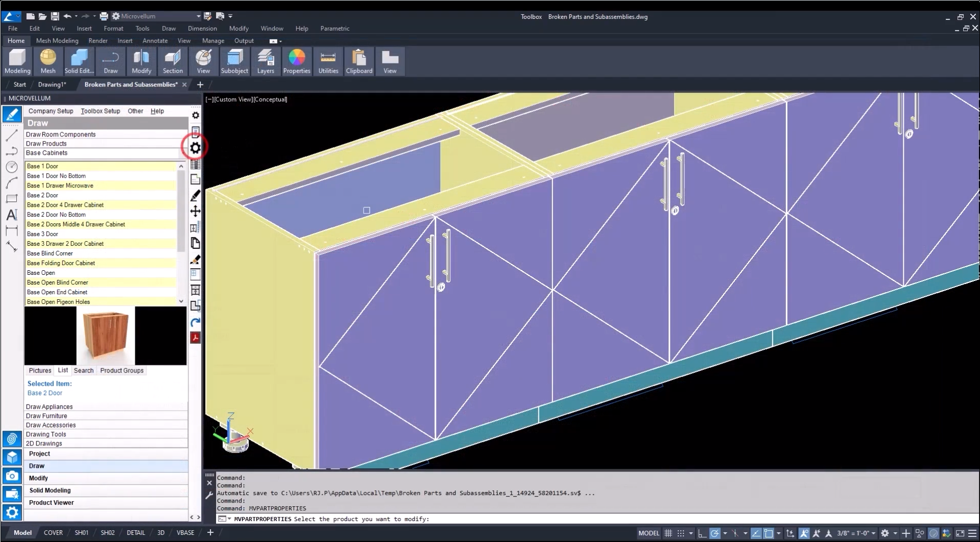Viewport: 980px width, 542px height.
Task: Toggle clean screen fullscreen icon in status bar
Action: [x=960, y=533]
